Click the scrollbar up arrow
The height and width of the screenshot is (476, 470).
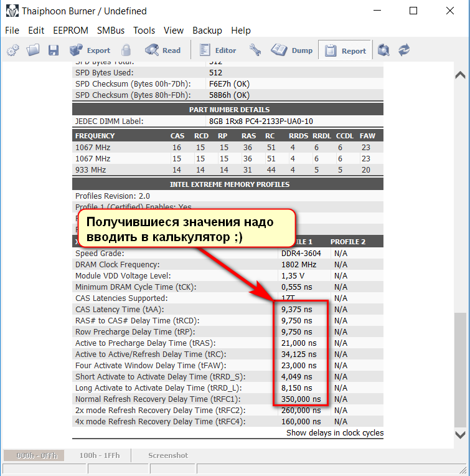point(460,75)
